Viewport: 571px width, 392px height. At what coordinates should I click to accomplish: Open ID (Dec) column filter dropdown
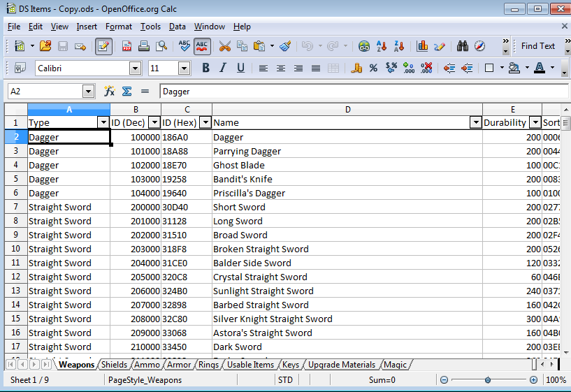click(154, 123)
